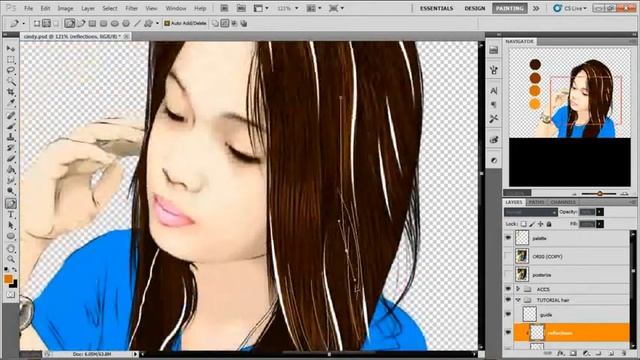Switch to the Painting workspace
The height and width of the screenshot is (360, 640).
509,8
